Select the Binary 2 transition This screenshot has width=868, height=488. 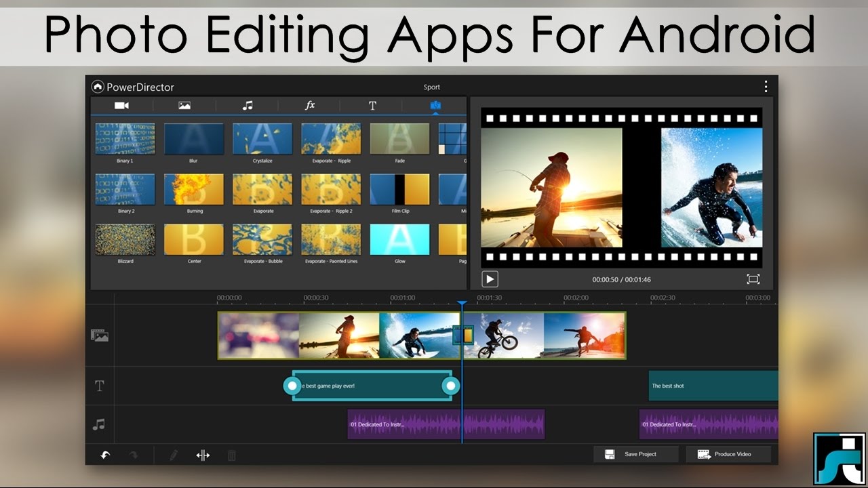(125, 190)
